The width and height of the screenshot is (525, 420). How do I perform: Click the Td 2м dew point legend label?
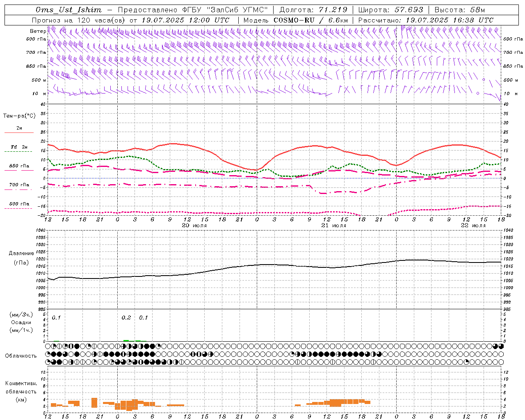tap(19, 147)
